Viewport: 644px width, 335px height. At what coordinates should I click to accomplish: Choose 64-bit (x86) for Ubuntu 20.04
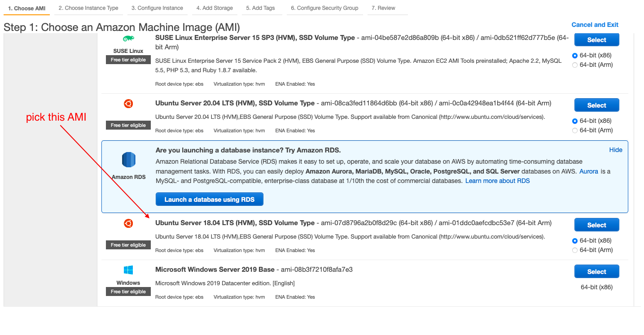pos(575,121)
